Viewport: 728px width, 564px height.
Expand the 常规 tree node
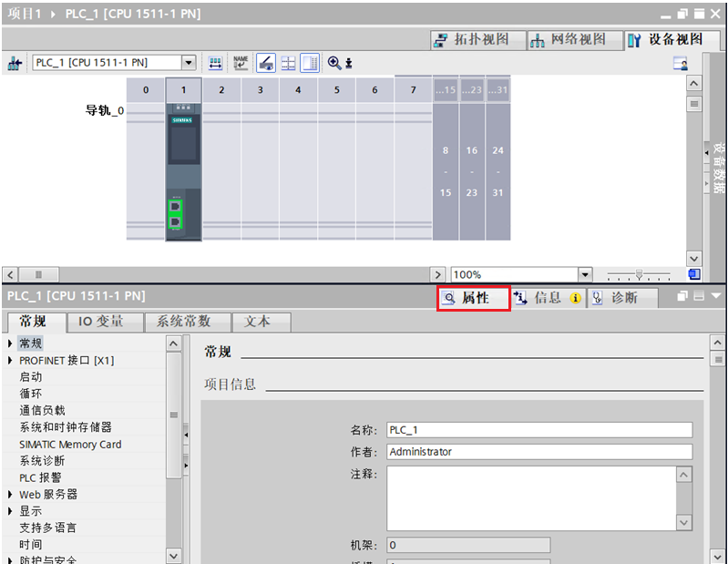tap(10, 344)
